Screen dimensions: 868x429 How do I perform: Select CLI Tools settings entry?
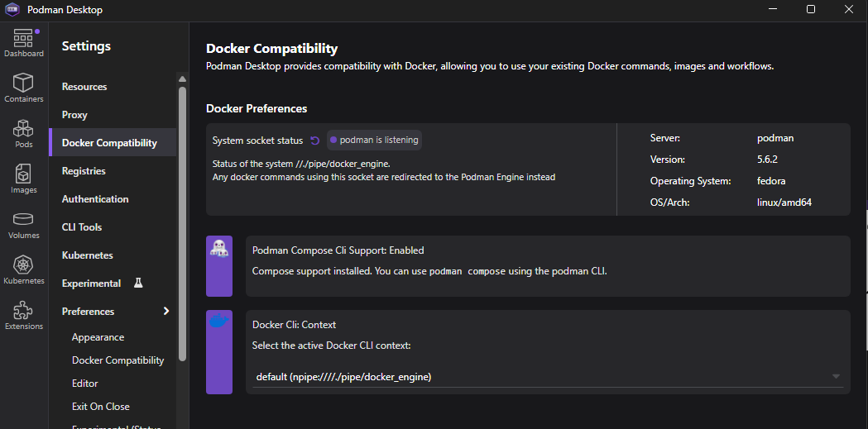pos(82,227)
